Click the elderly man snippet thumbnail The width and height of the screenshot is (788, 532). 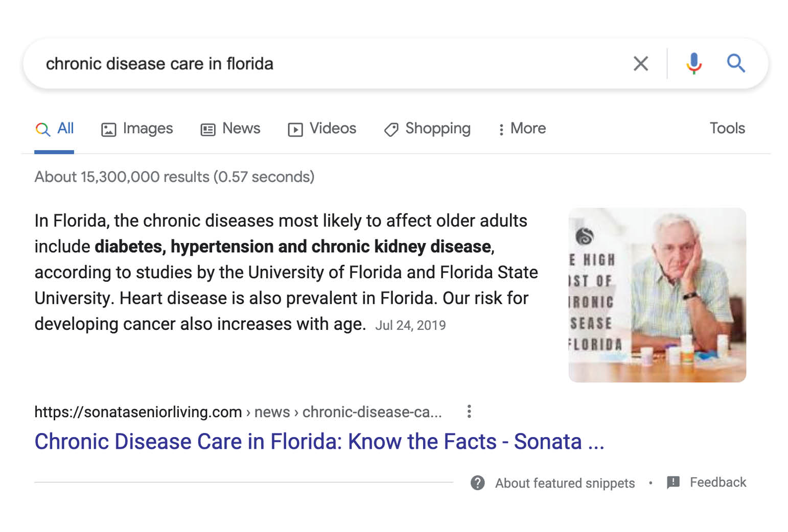657,295
